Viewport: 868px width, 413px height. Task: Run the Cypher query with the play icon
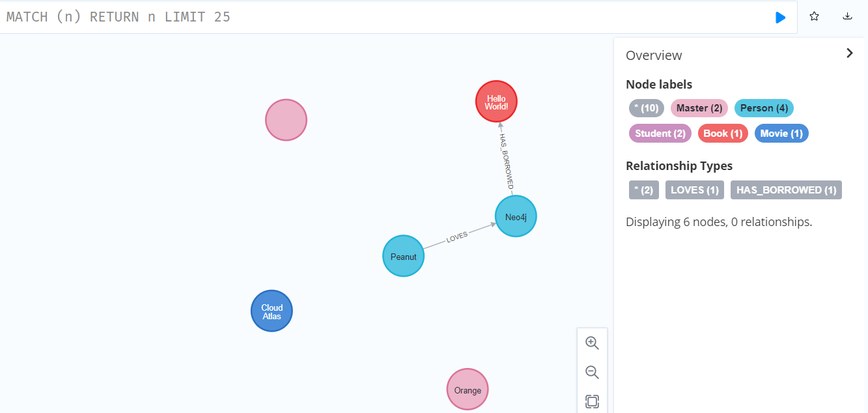tap(780, 18)
